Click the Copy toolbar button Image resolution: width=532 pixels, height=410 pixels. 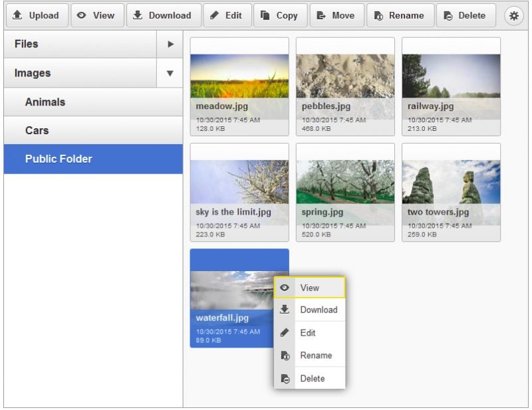click(281, 15)
